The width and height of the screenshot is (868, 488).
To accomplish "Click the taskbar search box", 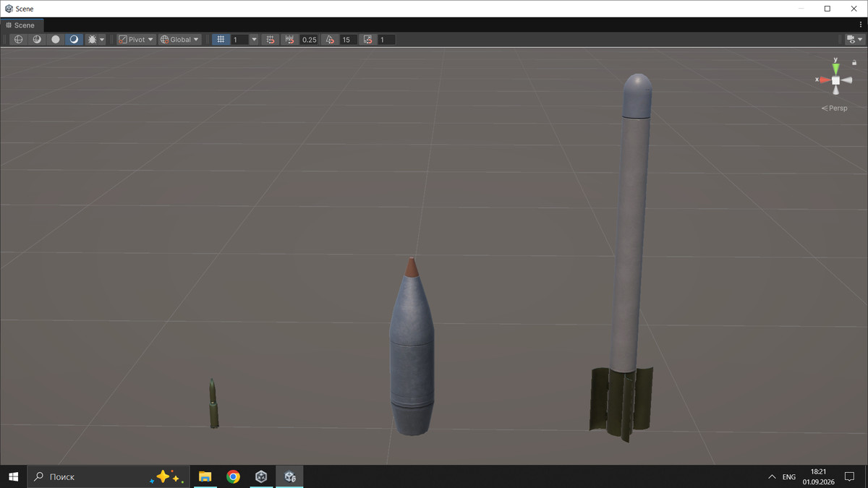I will pos(109,476).
